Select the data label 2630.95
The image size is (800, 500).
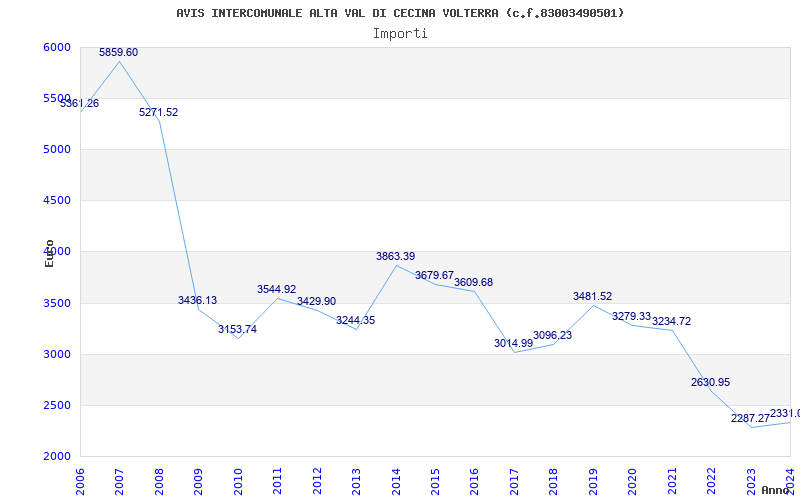pos(711,382)
